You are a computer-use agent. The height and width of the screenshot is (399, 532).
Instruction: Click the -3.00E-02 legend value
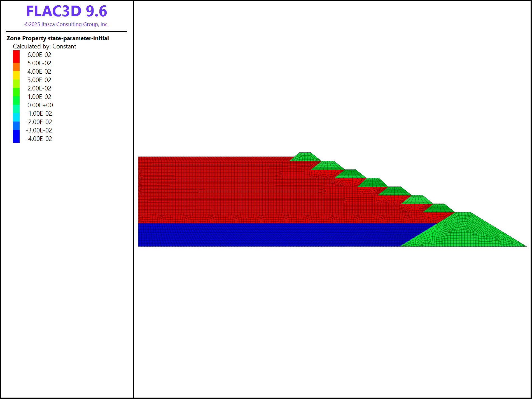(x=39, y=130)
